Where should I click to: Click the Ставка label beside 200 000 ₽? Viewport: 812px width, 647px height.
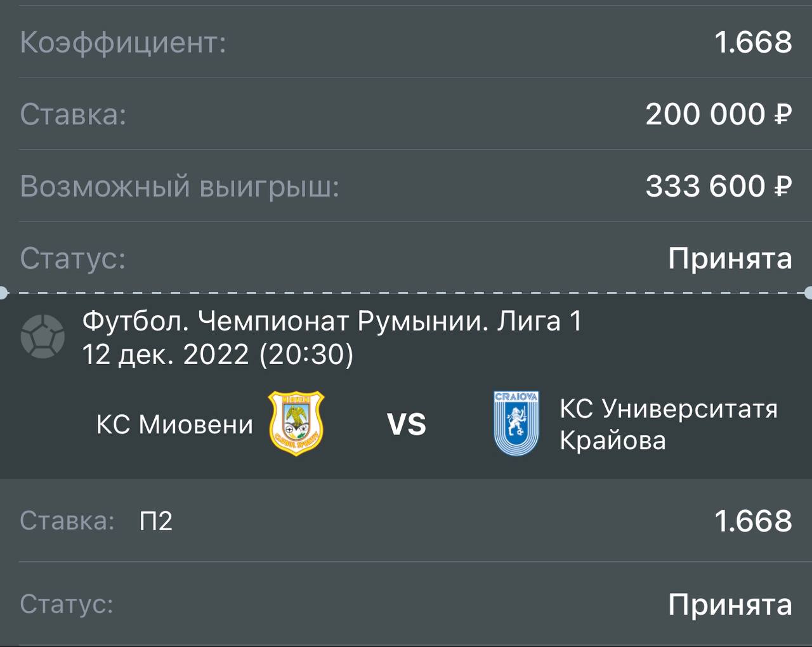(x=74, y=114)
